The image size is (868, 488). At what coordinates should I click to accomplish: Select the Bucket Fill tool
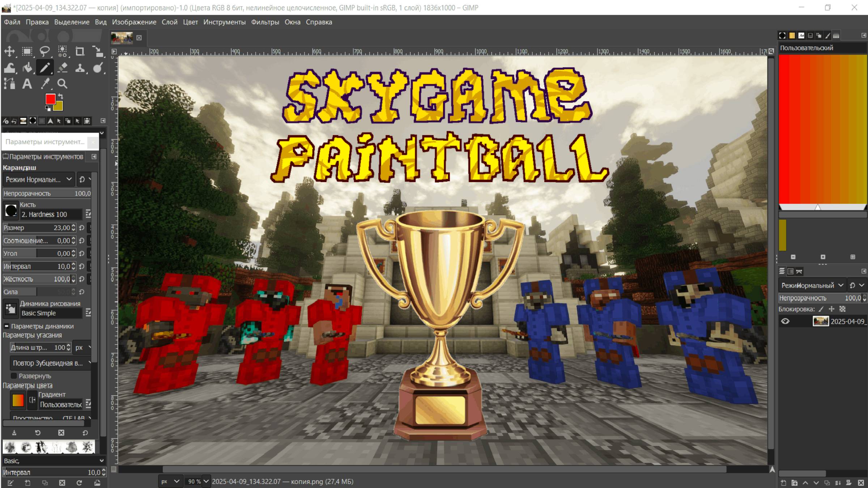click(x=27, y=68)
